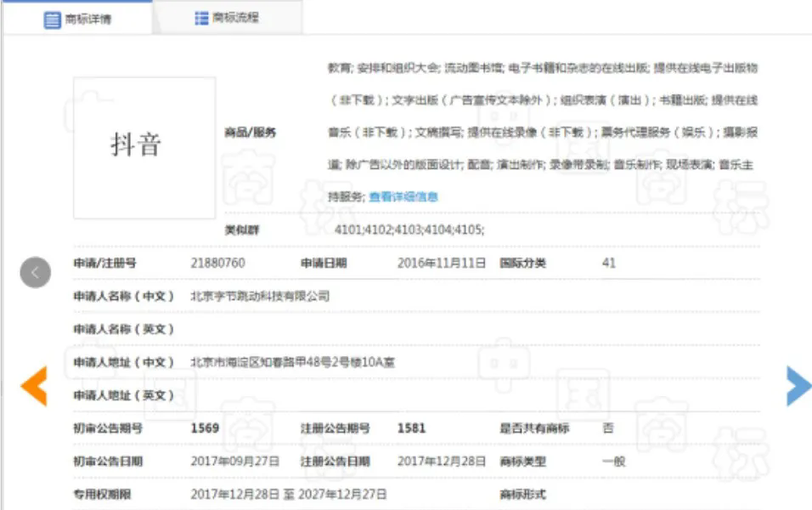The width and height of the screenshot is (812, 510).
Task: Click the date beside 注册公告日期
Action: [442, 462]
